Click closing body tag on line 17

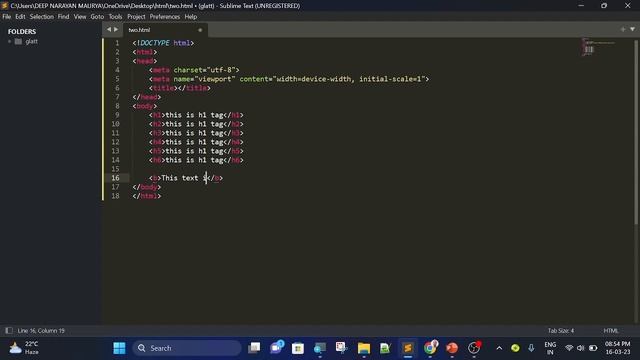click(147, 187)
